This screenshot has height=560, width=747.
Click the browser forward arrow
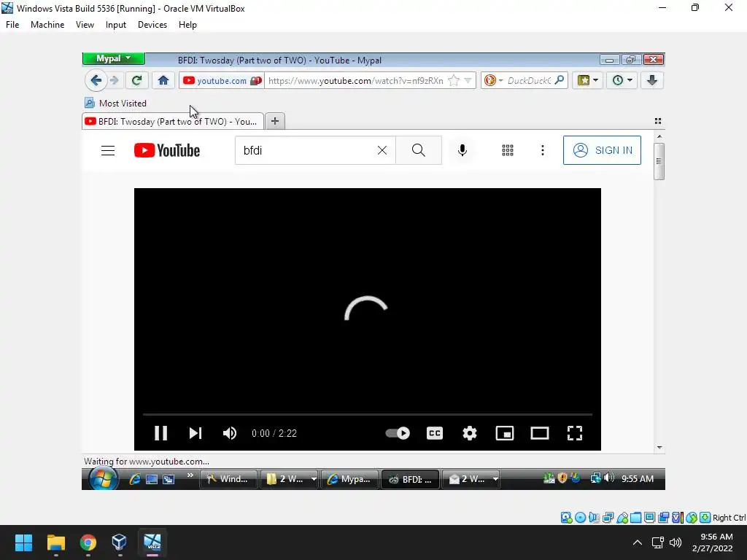tap(115, 80)
